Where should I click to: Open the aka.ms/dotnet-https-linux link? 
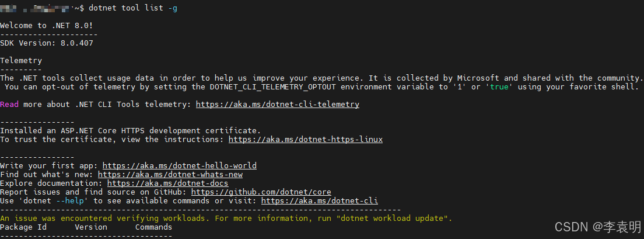pyautogui.click(x=306, y=140)
